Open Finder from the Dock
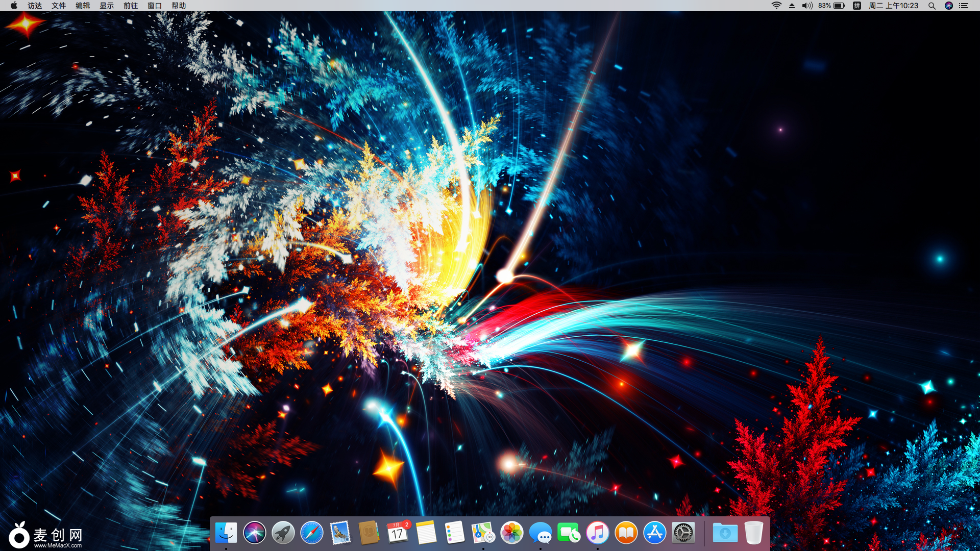 point(226,533)
